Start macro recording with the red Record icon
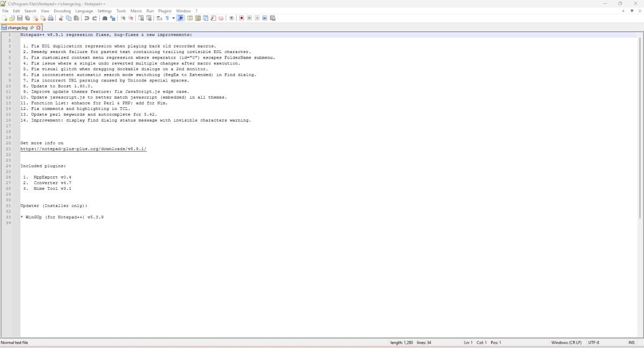The height and width of the screenshot is (348, 644). coord(241,18)
